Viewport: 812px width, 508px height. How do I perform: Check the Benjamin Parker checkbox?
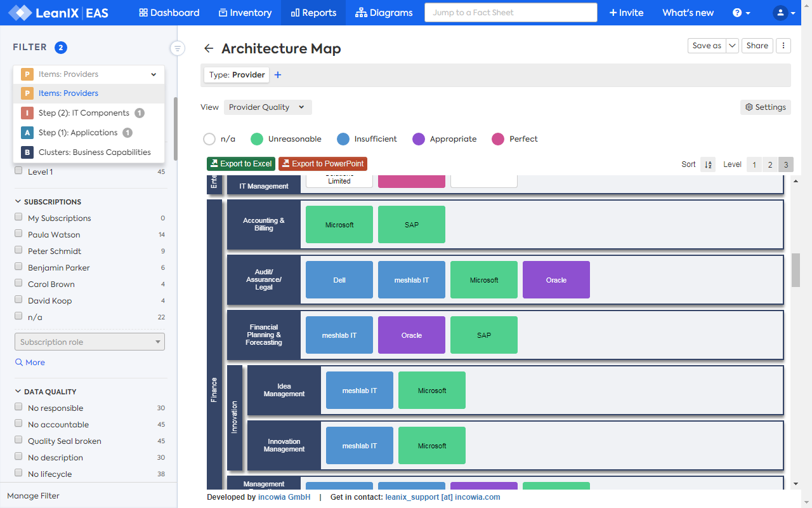[18, 267]
